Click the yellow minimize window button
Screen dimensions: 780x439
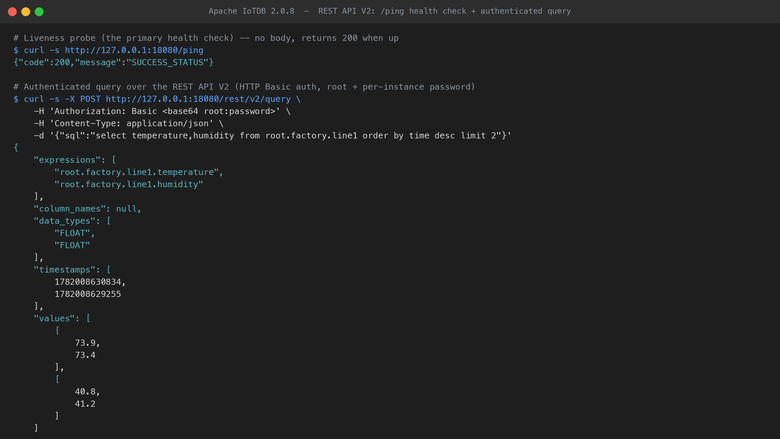(x=26, y=11)
